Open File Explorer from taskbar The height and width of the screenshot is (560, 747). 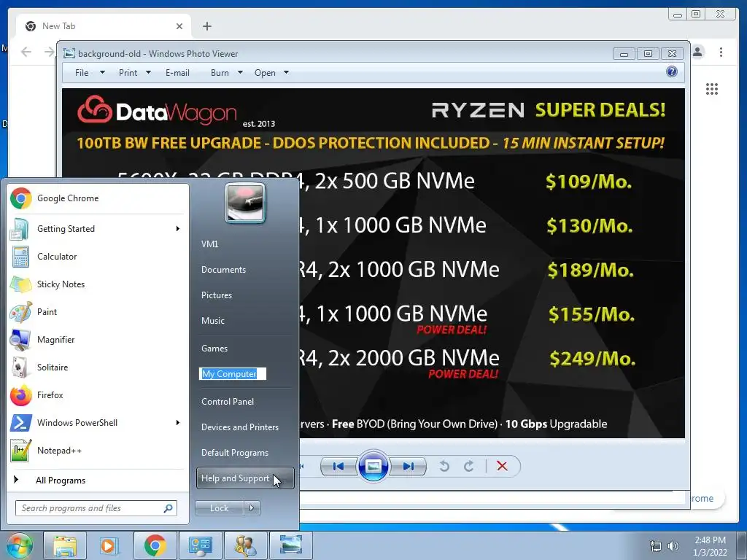(x=65, y=545)
